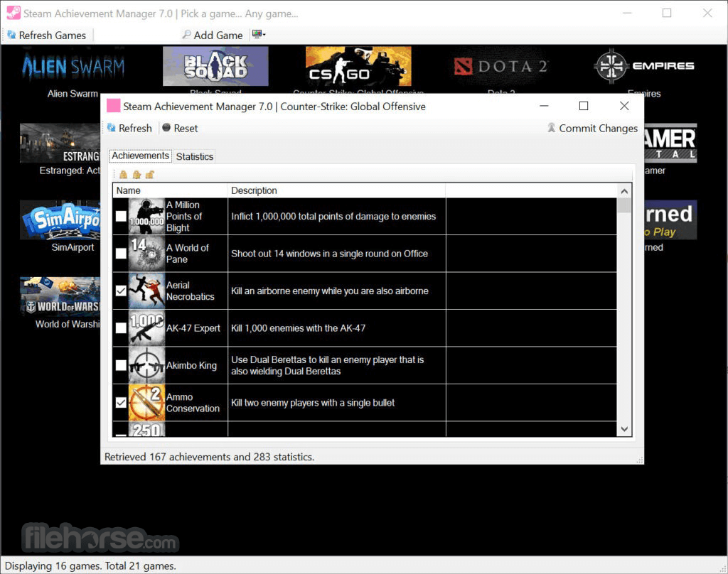Click the Description column header

pos(336,190)
